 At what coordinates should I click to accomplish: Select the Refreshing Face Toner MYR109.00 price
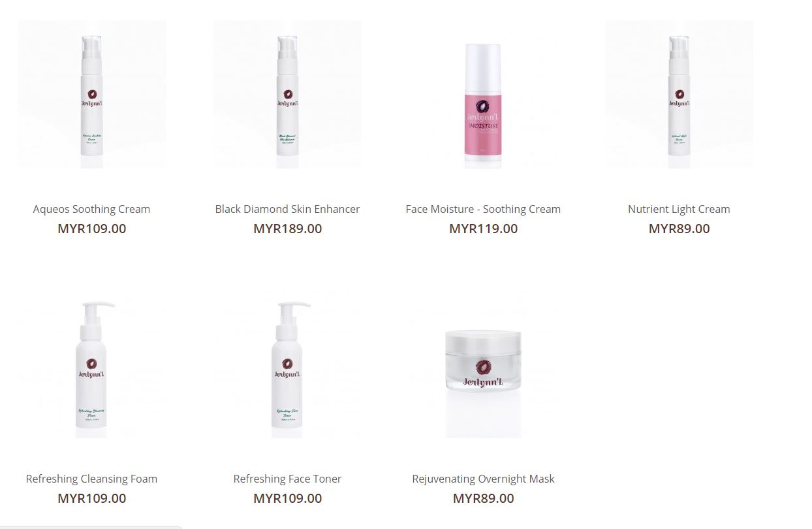(287, 498)
